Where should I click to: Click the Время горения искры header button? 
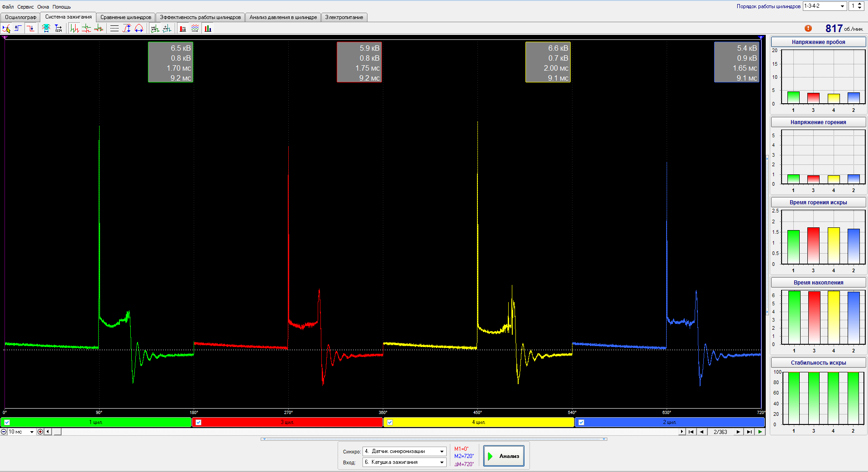[x=818, y=202]
